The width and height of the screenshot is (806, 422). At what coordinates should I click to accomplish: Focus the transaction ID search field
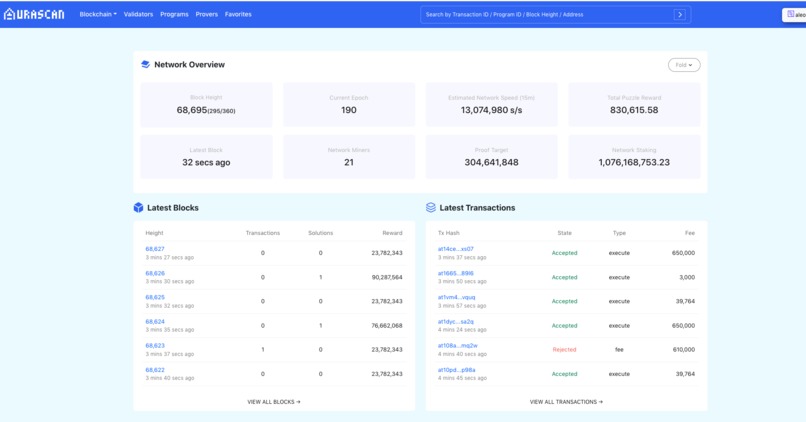(x=547, y=14)
